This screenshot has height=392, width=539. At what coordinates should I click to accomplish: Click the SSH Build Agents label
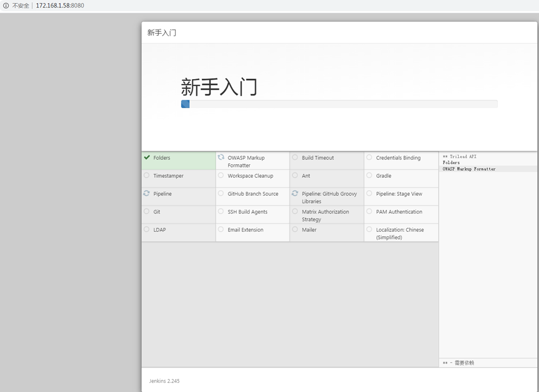point(247,211)
